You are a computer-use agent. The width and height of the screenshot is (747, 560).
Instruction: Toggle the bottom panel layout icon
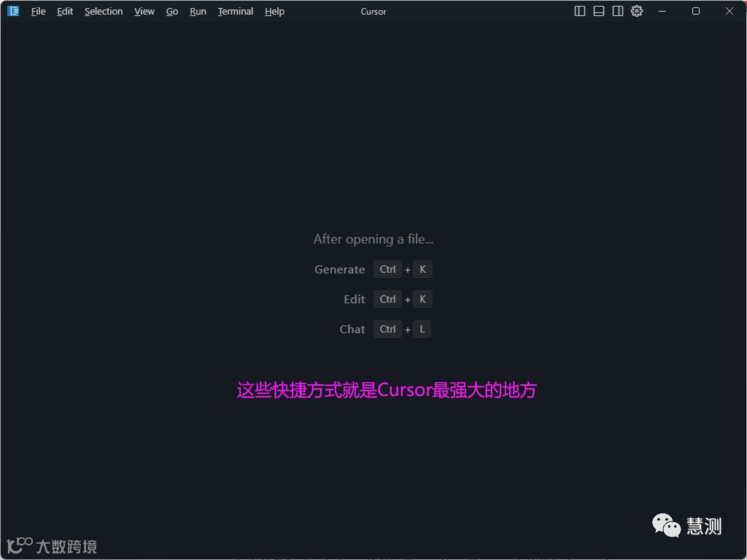point(599,11)
